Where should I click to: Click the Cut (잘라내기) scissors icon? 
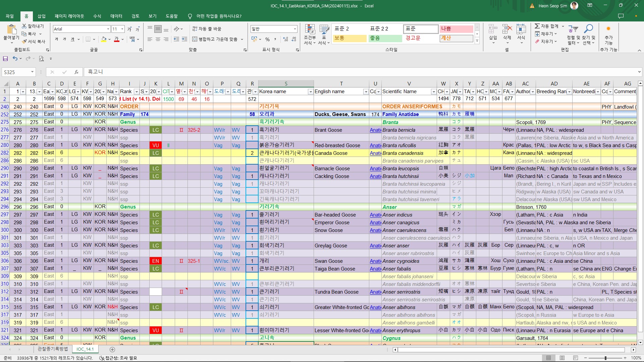(24, 26)
